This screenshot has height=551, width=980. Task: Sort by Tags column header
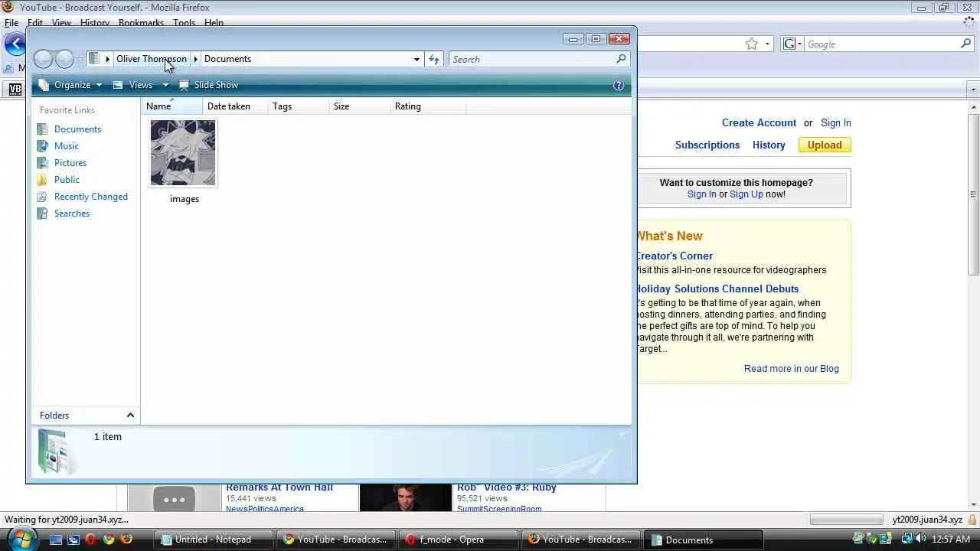click(299, 106)
